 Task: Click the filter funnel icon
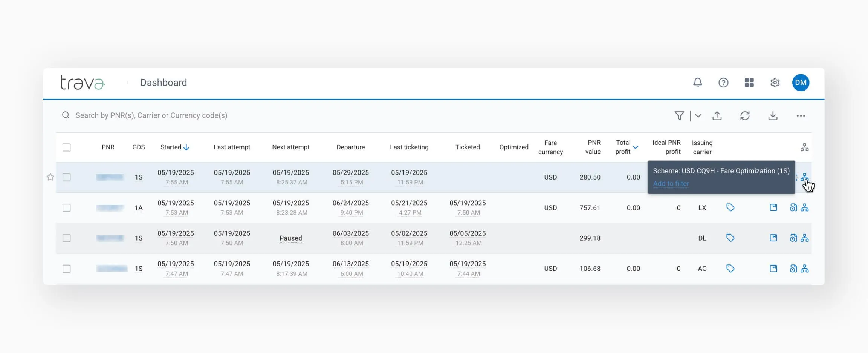[x=679, y=116]
